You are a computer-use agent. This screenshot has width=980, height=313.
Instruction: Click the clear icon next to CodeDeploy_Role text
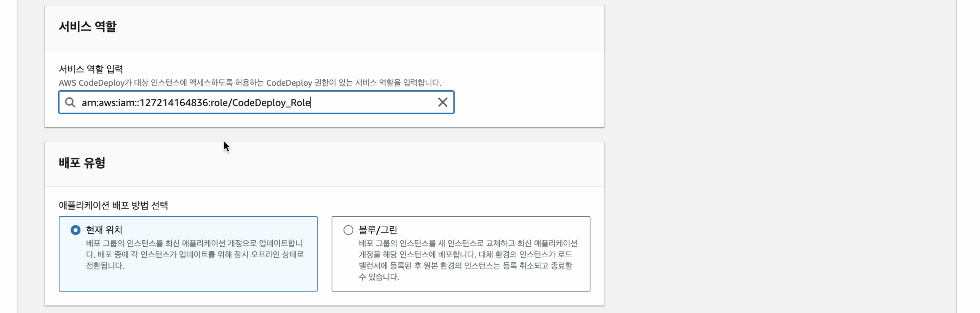click(443, 102)
